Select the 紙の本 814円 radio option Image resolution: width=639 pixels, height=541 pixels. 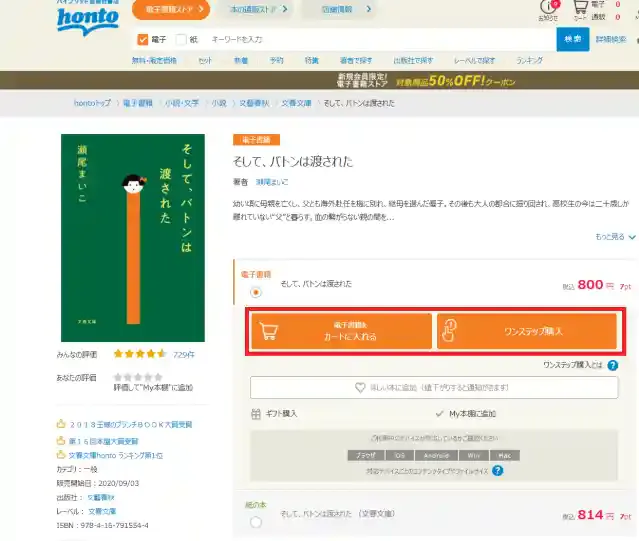coord(256,522)
